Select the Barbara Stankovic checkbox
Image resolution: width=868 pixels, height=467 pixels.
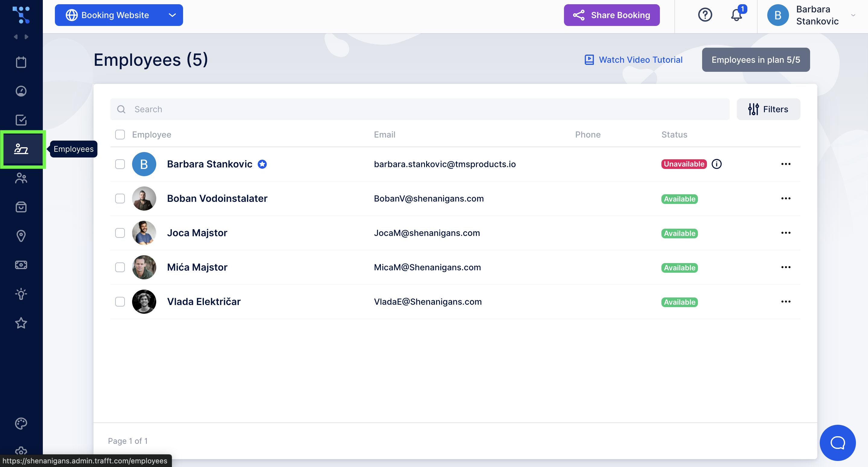coord(120,164)
